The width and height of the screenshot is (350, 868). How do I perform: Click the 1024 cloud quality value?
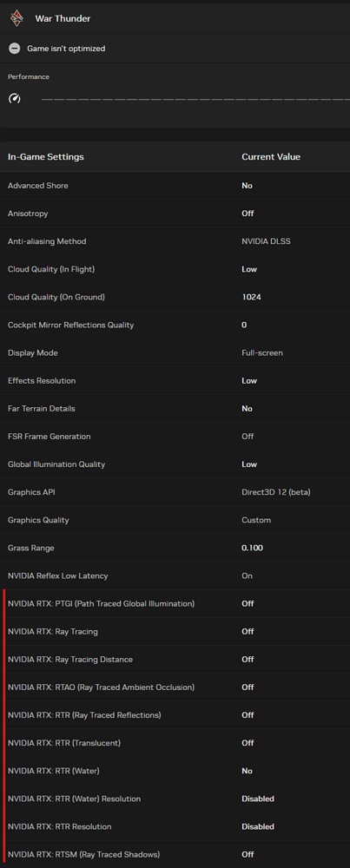click(x=251, y=297)
